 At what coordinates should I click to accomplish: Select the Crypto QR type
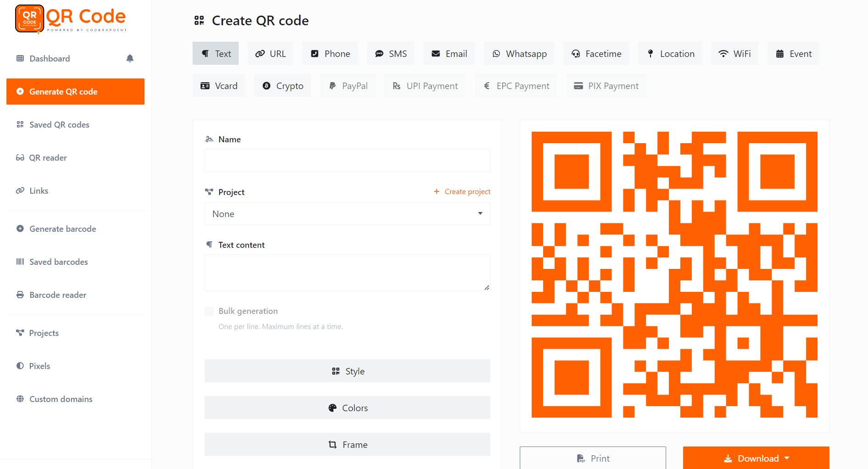pyautogui.click(x=283, y=86)
